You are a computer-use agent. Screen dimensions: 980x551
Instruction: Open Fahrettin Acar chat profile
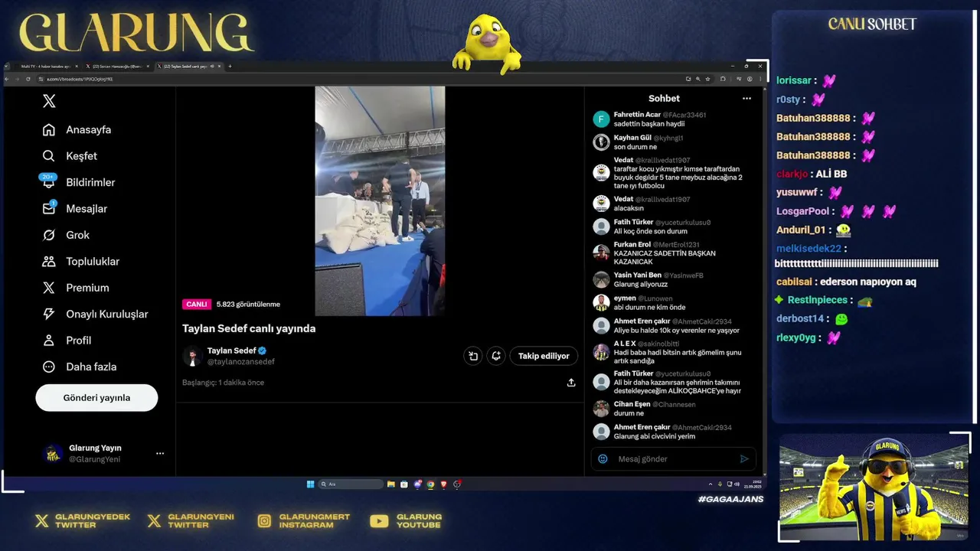637,115
